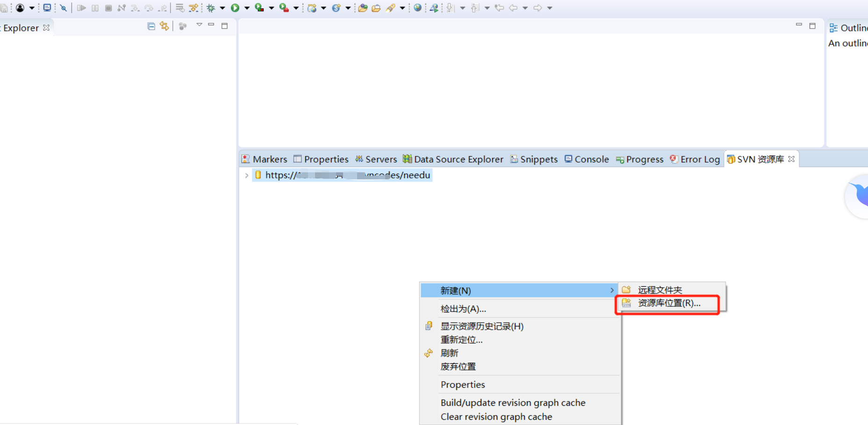Launch the Coverage tool icon
This screenshot has width=868, height=425.
pos(259,8)
